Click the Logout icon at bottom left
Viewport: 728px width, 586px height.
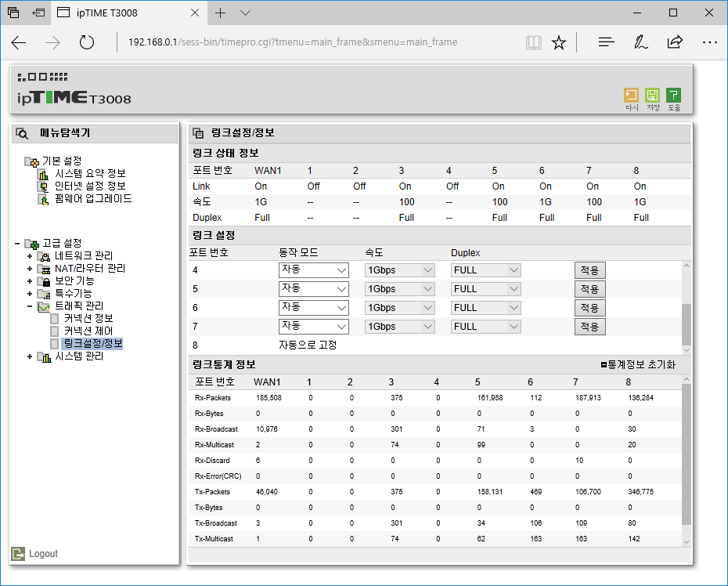coord(18,553)
